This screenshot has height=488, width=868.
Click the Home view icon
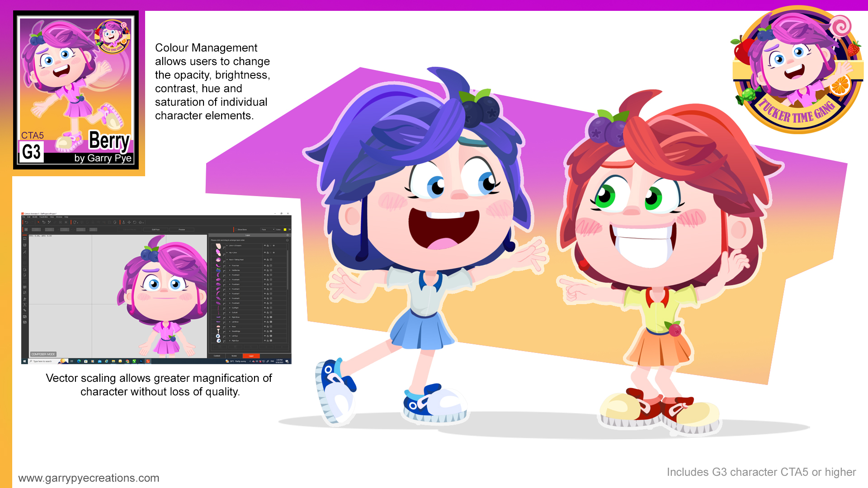(x=140, y=222)
